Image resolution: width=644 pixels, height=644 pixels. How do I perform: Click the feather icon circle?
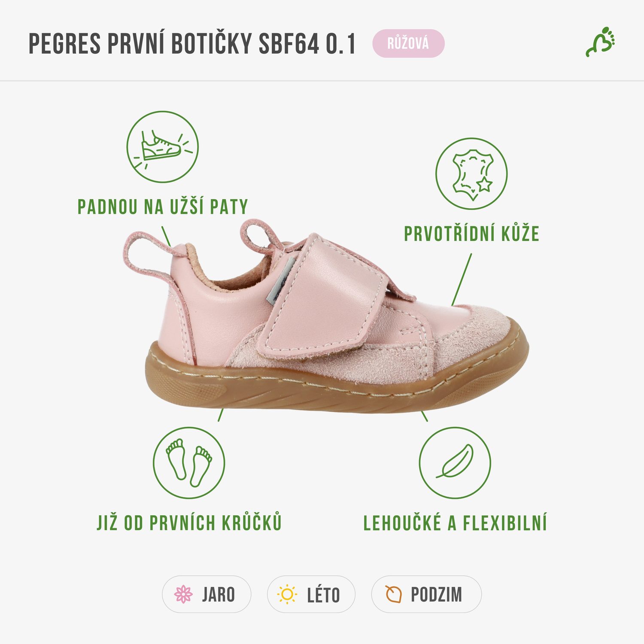(455, 463)
